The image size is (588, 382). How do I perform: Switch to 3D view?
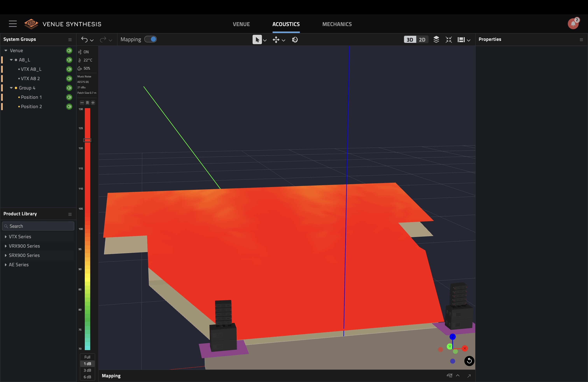(x=410, y=39)
